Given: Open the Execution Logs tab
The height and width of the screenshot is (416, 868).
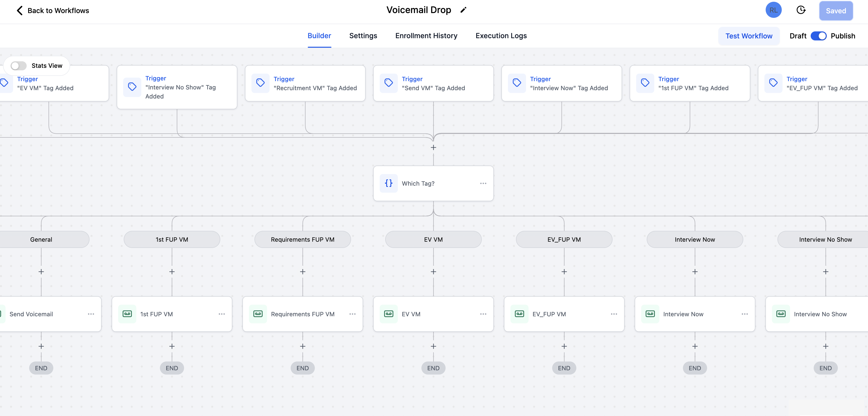Looking at the screenshot, I should [501, 36].
